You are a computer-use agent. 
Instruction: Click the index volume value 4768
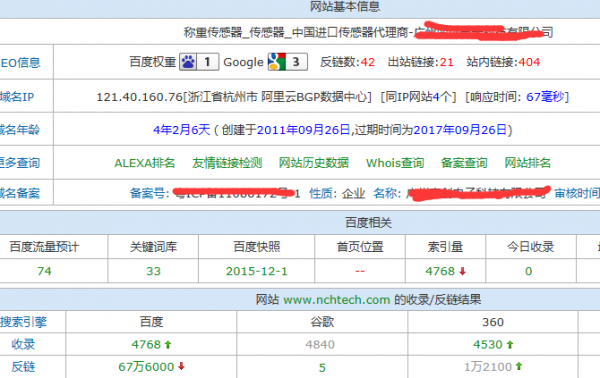coord(440,271)
